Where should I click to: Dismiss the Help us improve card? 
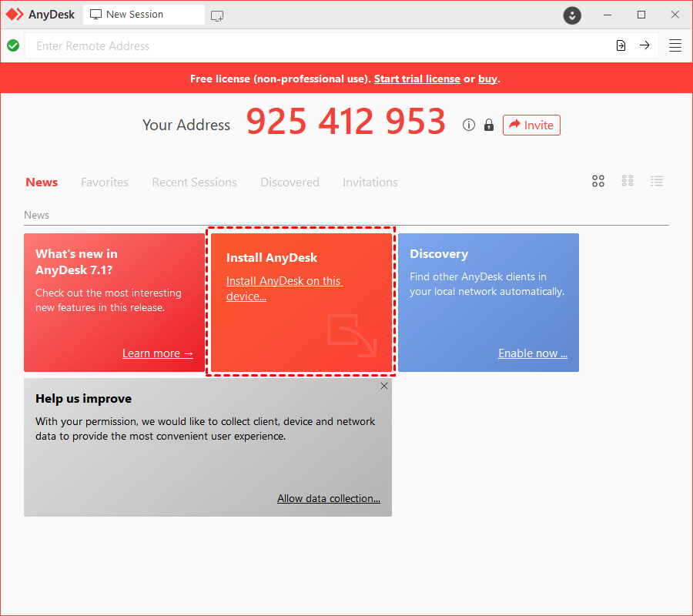384,386
